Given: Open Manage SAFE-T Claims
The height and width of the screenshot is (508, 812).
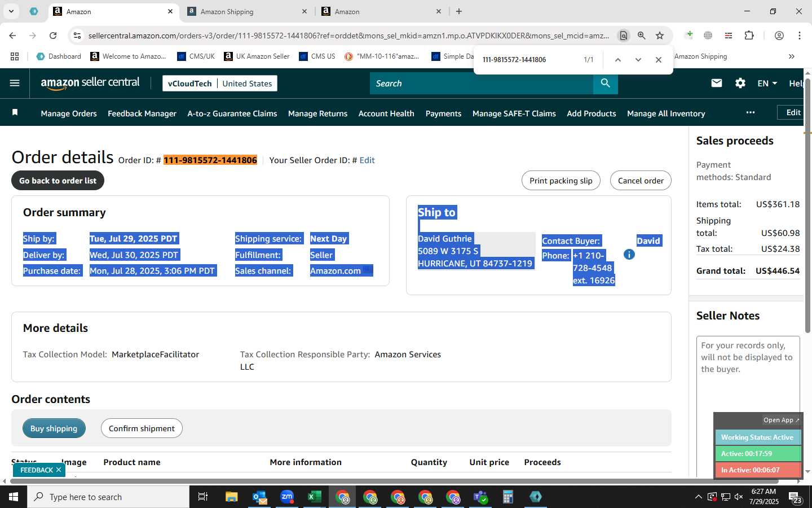Looking at the screenshot, I should [x=514, y=113].
